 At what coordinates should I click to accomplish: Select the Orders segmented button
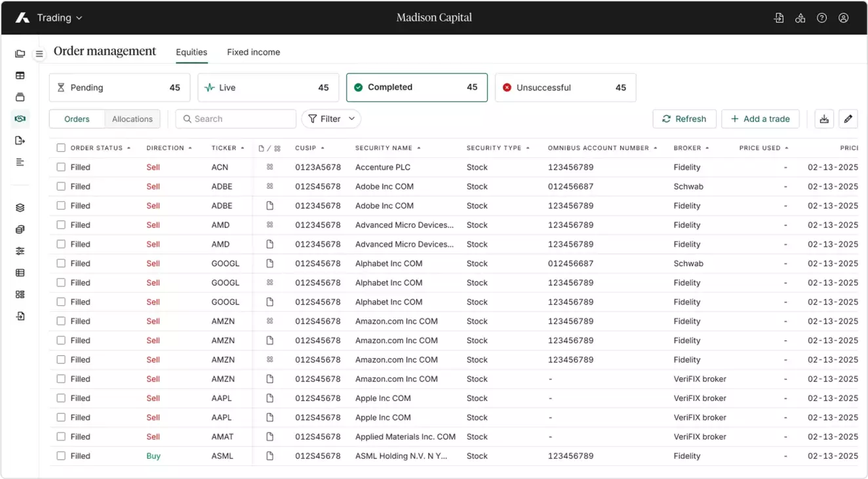click(77, 119)
